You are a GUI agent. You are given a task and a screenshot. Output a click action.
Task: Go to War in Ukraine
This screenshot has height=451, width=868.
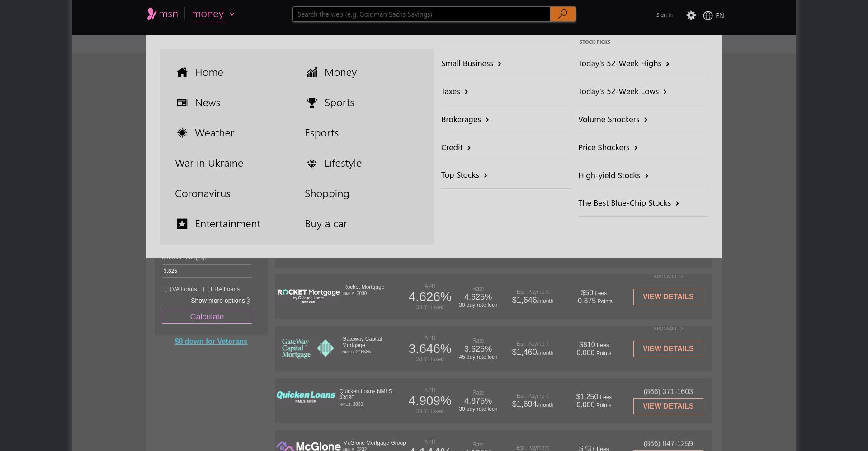(209, 163)
